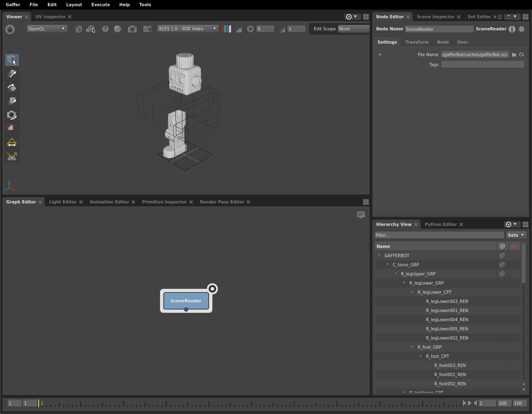Click the timeline playhead at frame 1
The width and height of the screenshot is (532, 414).
pos(39,403)
